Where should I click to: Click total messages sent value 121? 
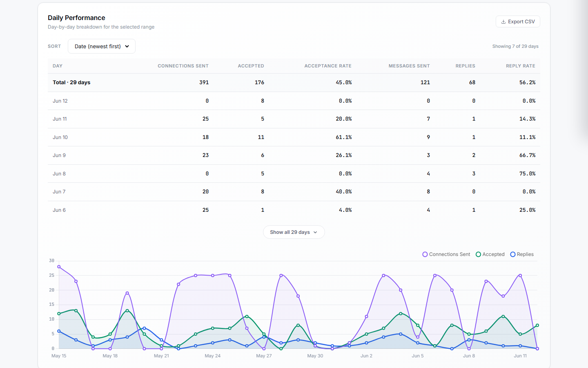point(425,83)
